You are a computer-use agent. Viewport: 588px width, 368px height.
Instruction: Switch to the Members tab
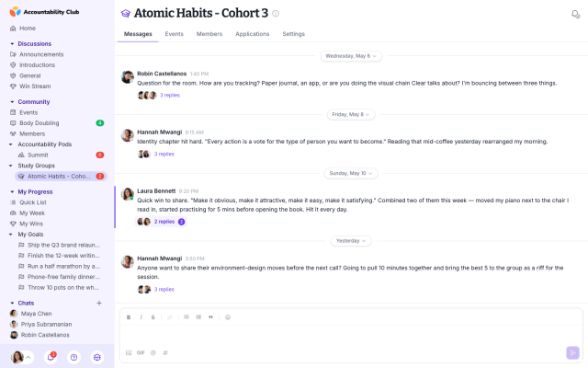[x=209, y=34]
